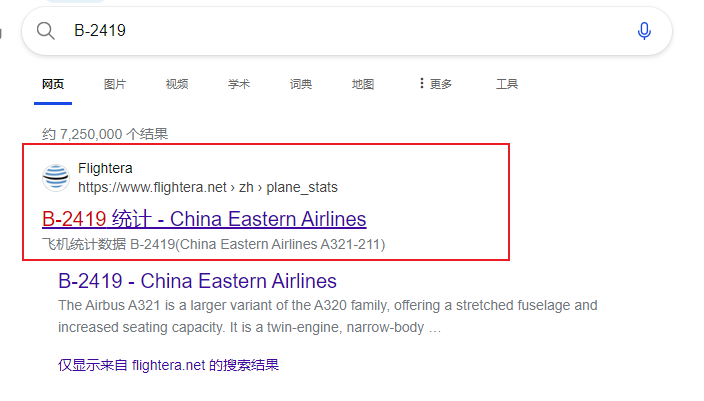Open second result B-2419 - China Eastern Airlines
Image resolution: width=704 pixels, height=401 pixels.
coord(198,281)
